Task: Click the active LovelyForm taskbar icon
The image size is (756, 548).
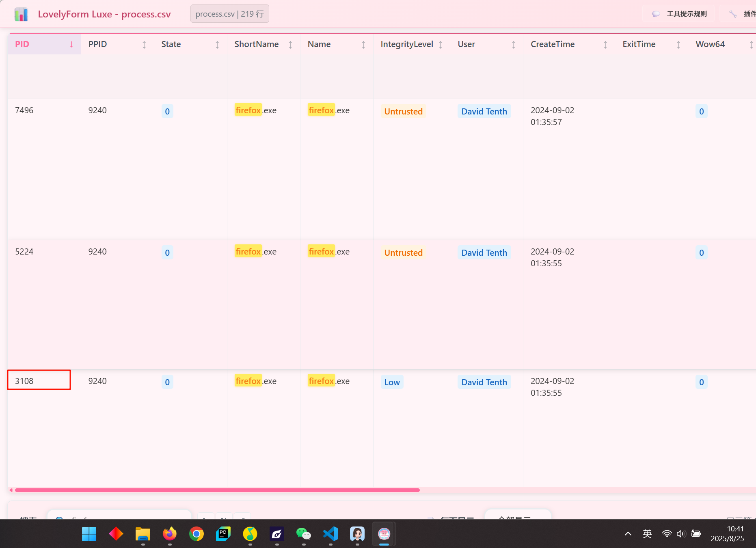Action: click(x=384, y=534)
